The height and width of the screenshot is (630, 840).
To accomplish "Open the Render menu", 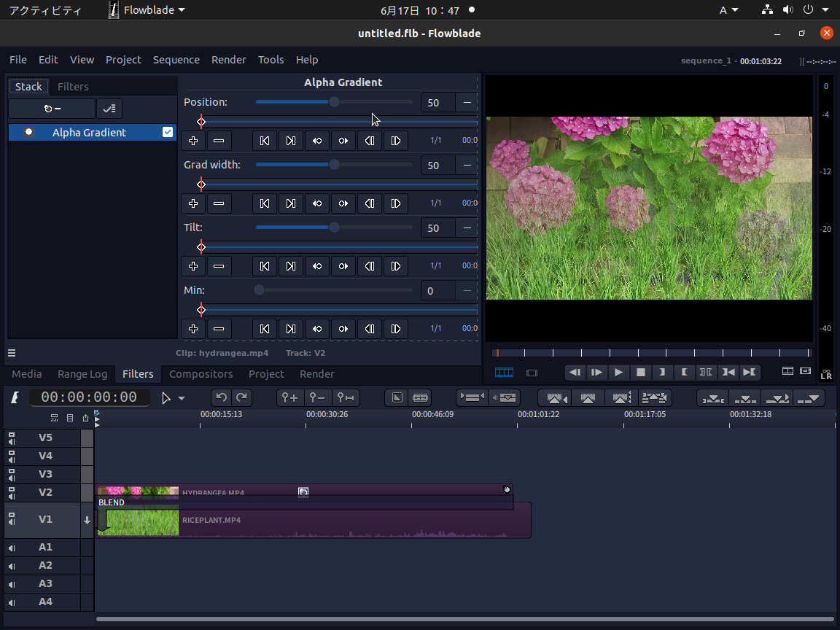I will 229,59.
